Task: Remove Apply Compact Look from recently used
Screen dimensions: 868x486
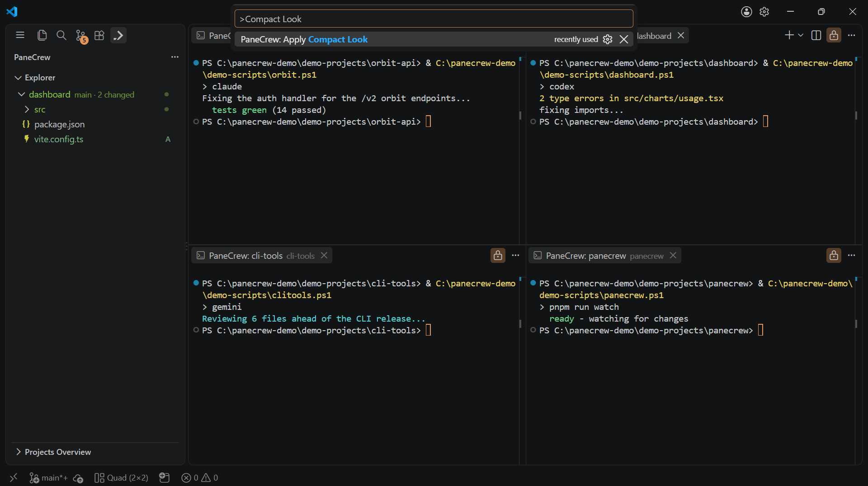Action: click(x=624, y=39)
